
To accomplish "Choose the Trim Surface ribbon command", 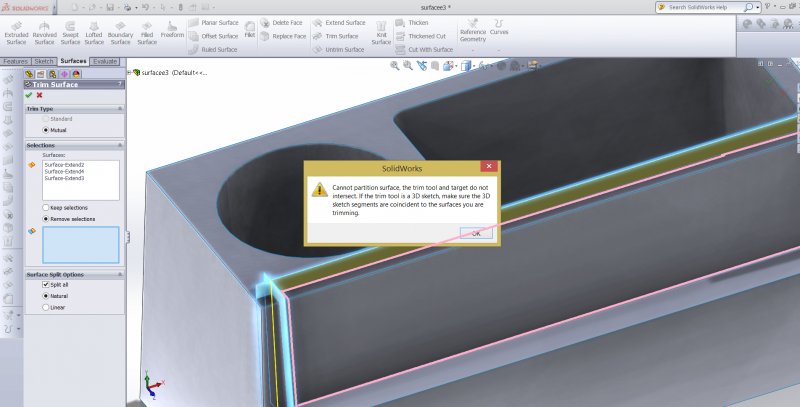I will [x=335, y=36].
